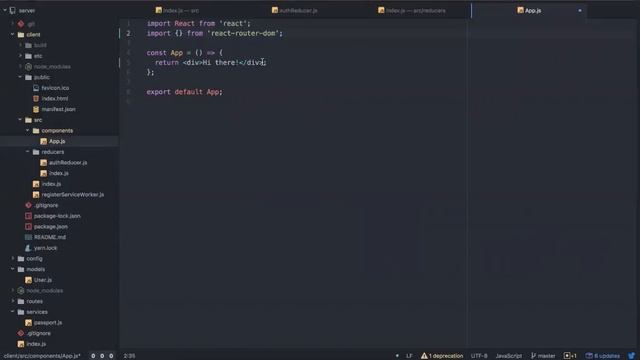Open User.js in models folder
This screenshot has height=360, width=640.
click(x=43, y=280)
